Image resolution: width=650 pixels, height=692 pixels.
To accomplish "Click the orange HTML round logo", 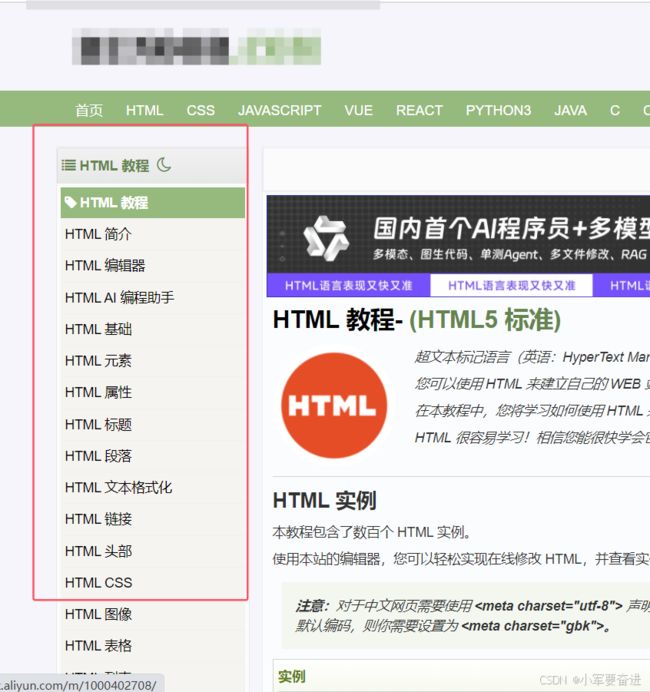I will [x=334, y=405].
